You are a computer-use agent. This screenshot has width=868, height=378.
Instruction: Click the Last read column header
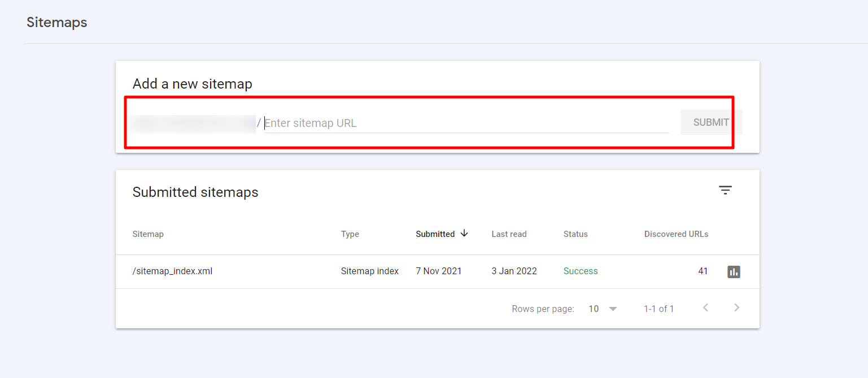[509, 234]
